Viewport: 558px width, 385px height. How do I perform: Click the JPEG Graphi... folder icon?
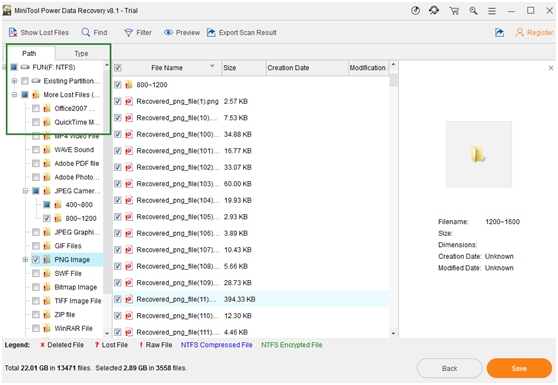(x=47, y=232)
